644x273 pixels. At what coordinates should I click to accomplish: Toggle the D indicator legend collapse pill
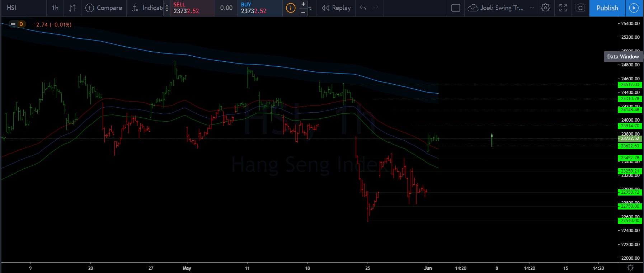(x=13, y=24)
